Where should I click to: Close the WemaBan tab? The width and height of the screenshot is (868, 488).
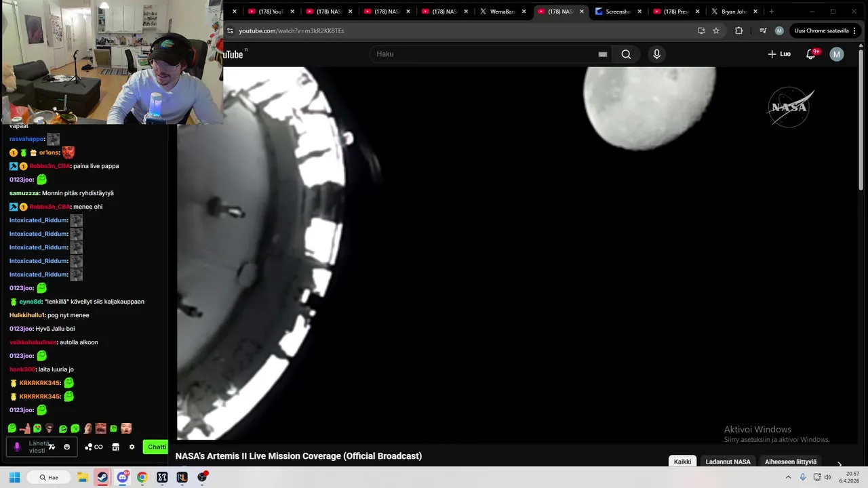pos(524,12)
